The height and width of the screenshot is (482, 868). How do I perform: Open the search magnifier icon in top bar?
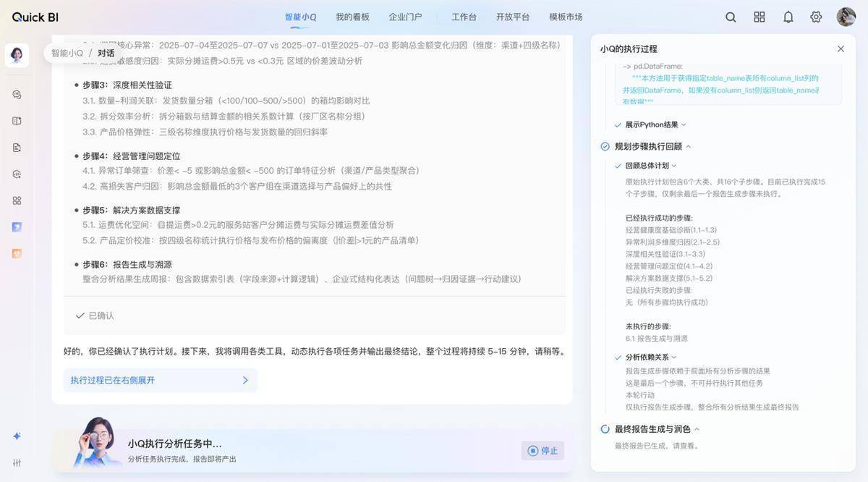click(x=731, y=17)
